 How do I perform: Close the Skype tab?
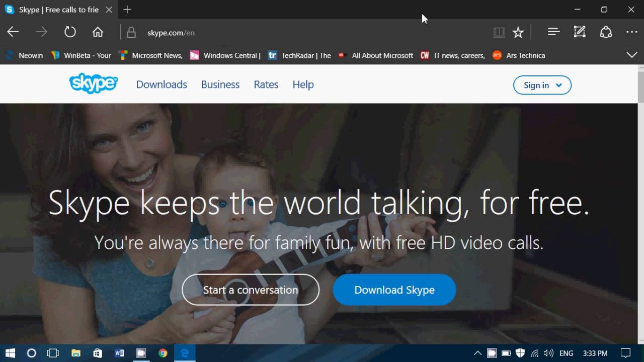point(109,10)
